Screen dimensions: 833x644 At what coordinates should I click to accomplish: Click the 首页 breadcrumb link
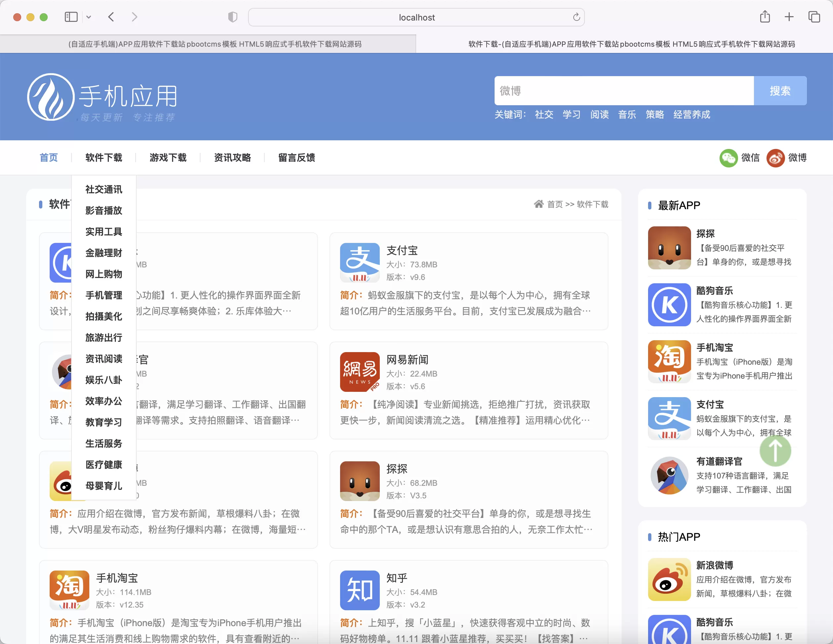555,204
